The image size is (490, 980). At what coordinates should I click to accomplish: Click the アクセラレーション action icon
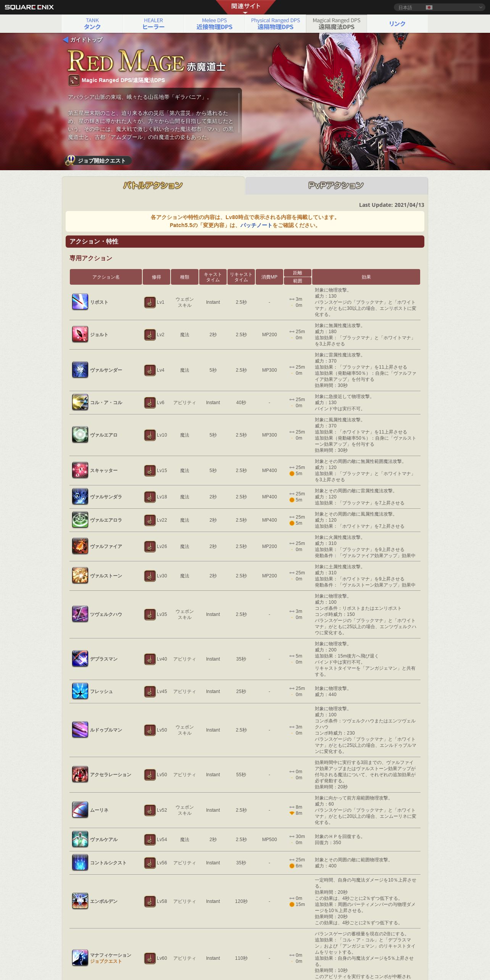click(x=80, y=774)
